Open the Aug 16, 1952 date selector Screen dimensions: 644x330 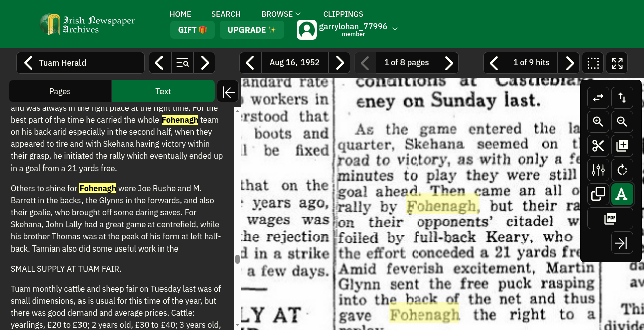[295, 63]
